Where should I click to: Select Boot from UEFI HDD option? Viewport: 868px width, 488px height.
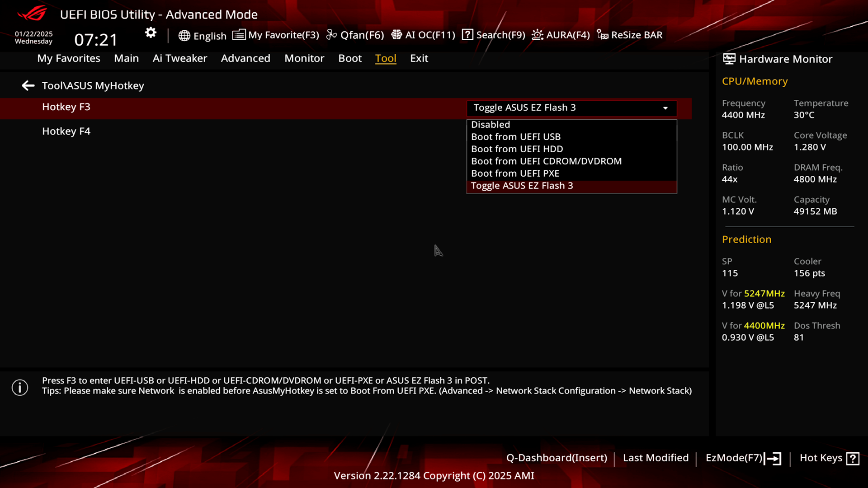click(517, 148)
